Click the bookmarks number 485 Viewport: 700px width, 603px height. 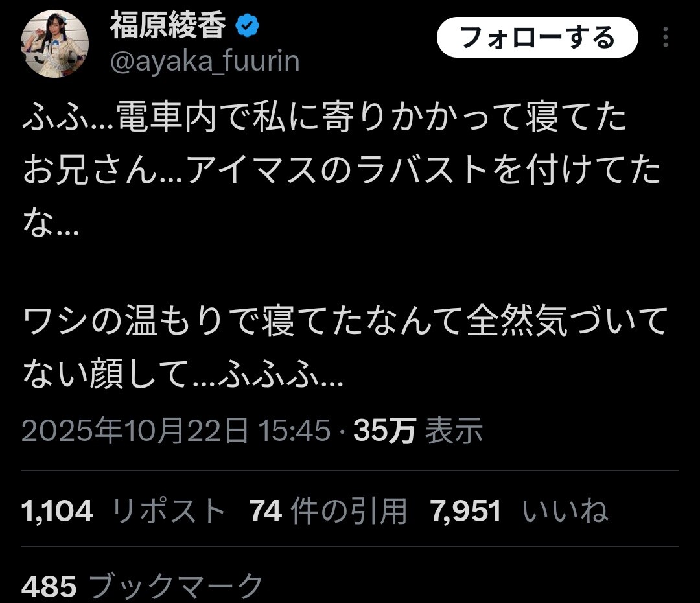49,587
